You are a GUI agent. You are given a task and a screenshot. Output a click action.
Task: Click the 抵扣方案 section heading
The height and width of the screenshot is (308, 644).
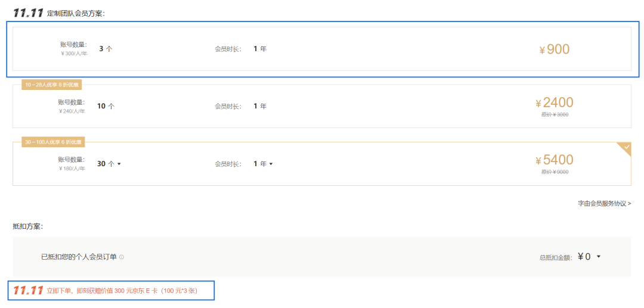pyautogui.click(x=27, y=226)
